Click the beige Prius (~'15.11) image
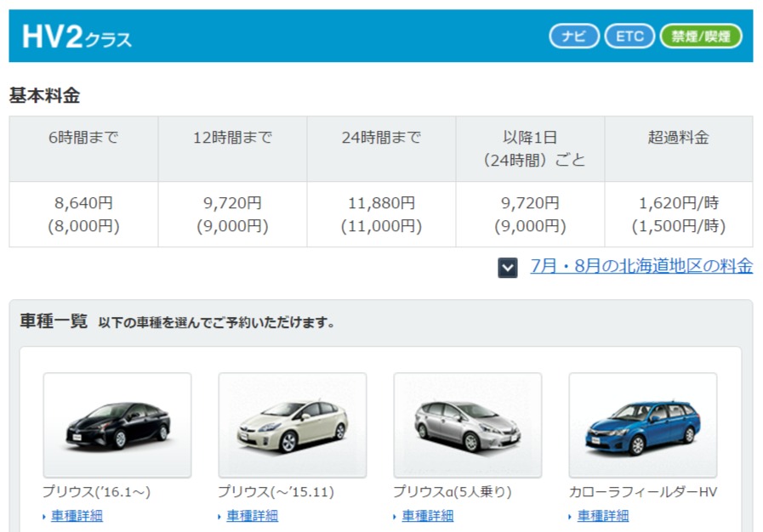Image resolution: width=763 pixels, height=532 pixels. point(293,425)
